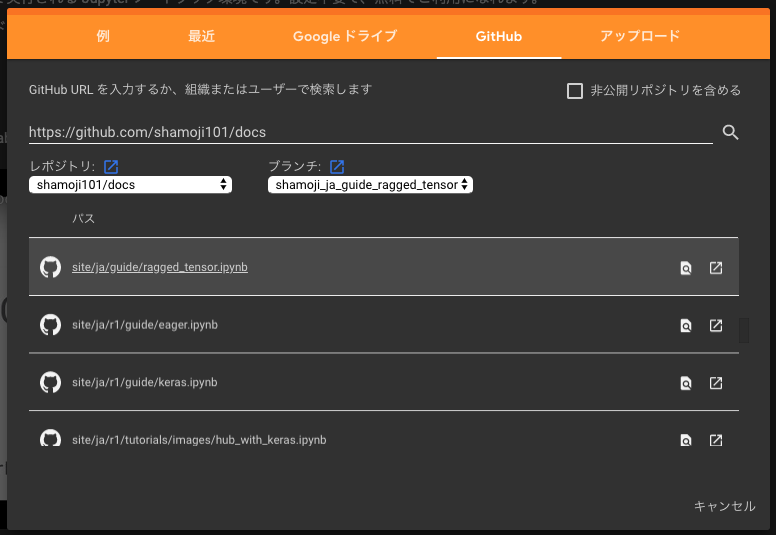Open branch link icon next to ブランチ
Image resolution: width=776 pixels, height=535 pixels.
click(337, 167)
